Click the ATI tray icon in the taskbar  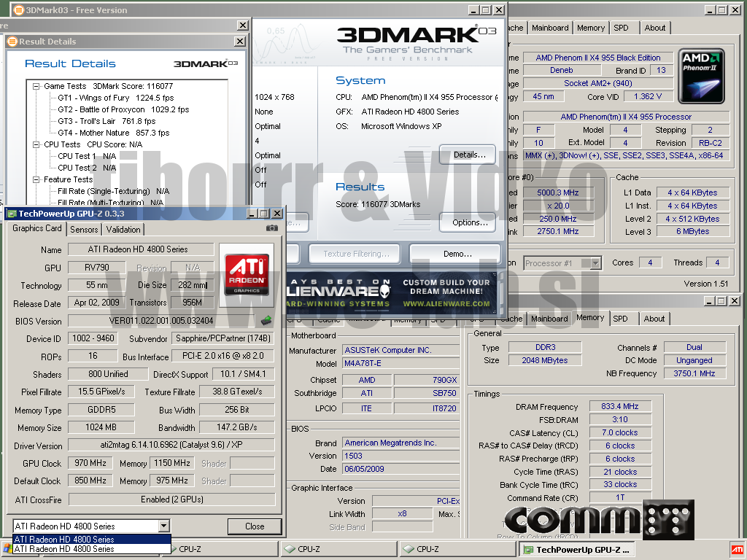click(x=737, y=549)
